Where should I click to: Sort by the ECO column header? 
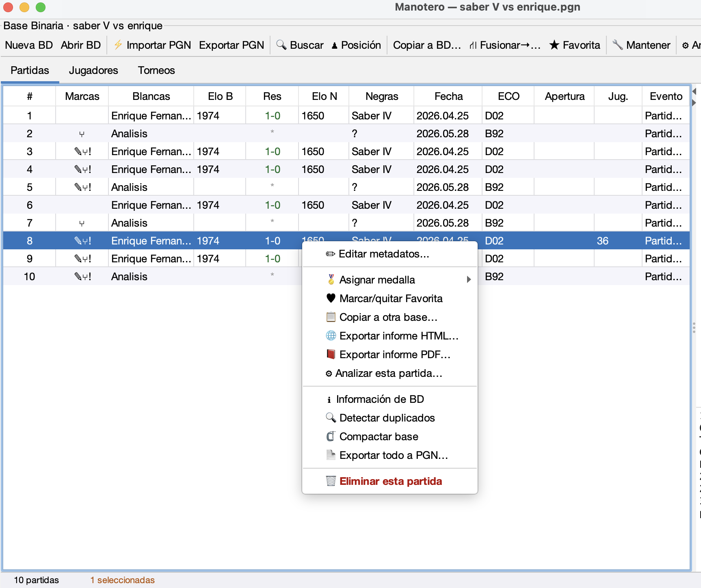[x=508, y=96]
